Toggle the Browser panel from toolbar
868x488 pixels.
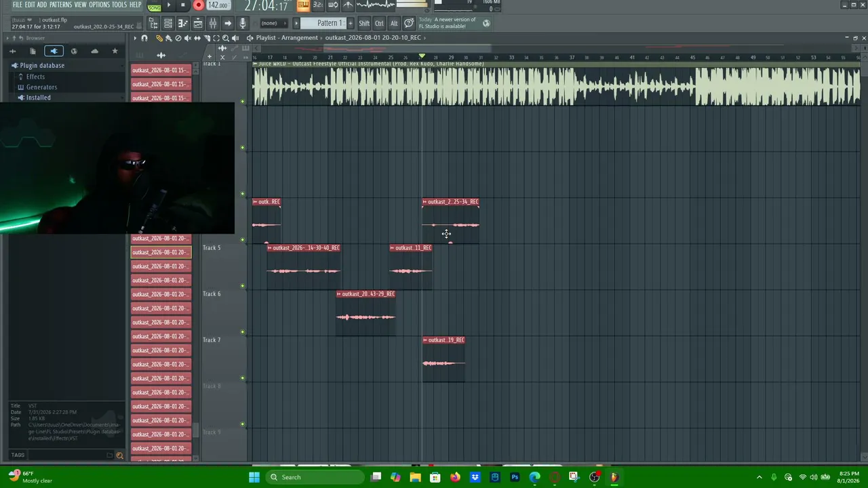153,23
